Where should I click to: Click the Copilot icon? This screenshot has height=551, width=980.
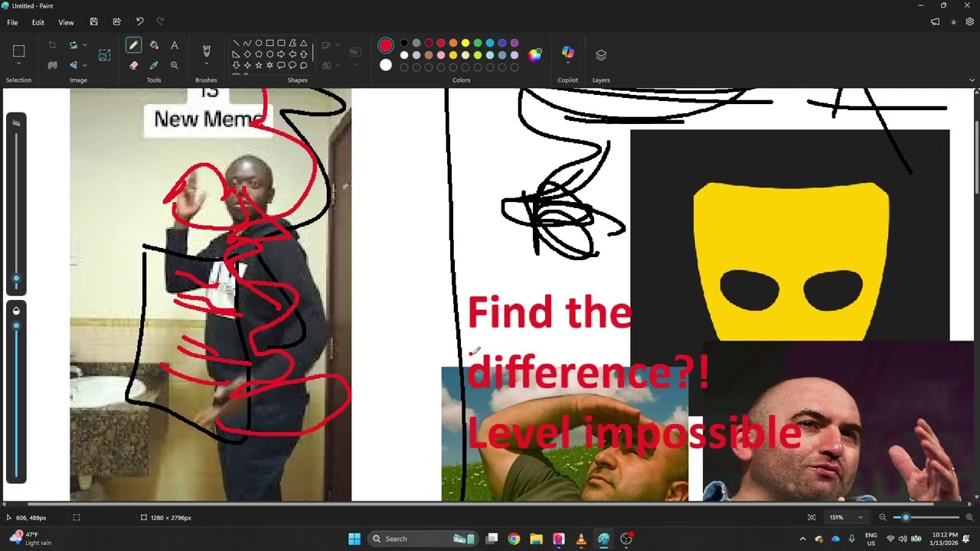tap(567, 52)
